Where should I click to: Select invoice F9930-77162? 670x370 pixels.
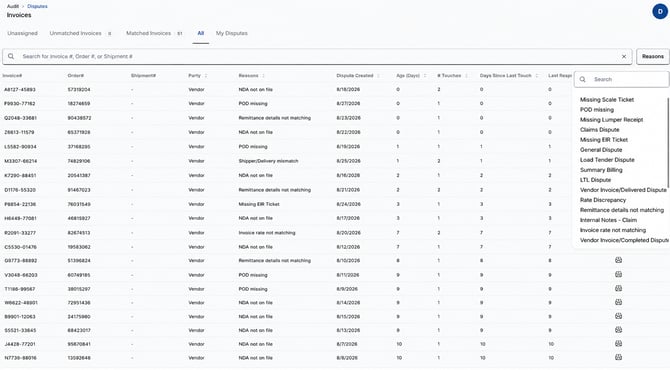click(20, 103)
